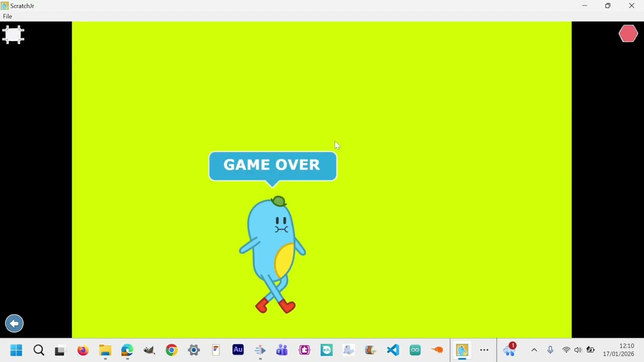Open the cloud app with notification badge
644x362 pixels.
click(510, 350)
